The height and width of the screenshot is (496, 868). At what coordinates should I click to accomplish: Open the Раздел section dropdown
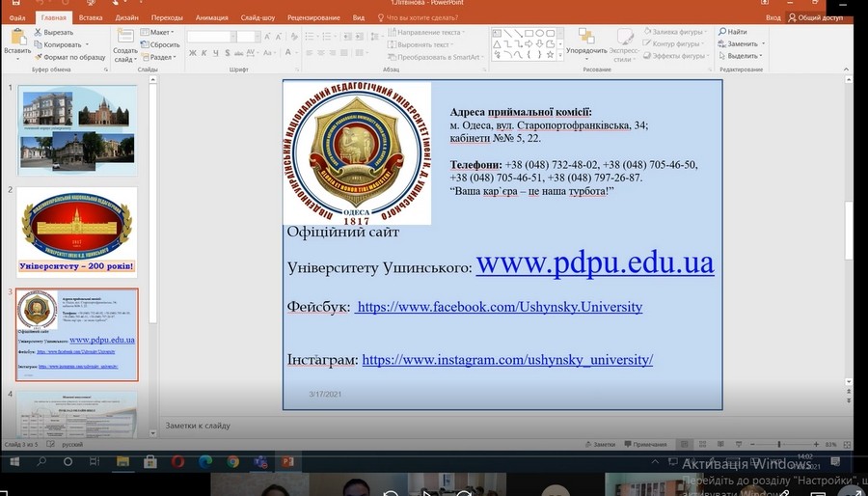159,57
